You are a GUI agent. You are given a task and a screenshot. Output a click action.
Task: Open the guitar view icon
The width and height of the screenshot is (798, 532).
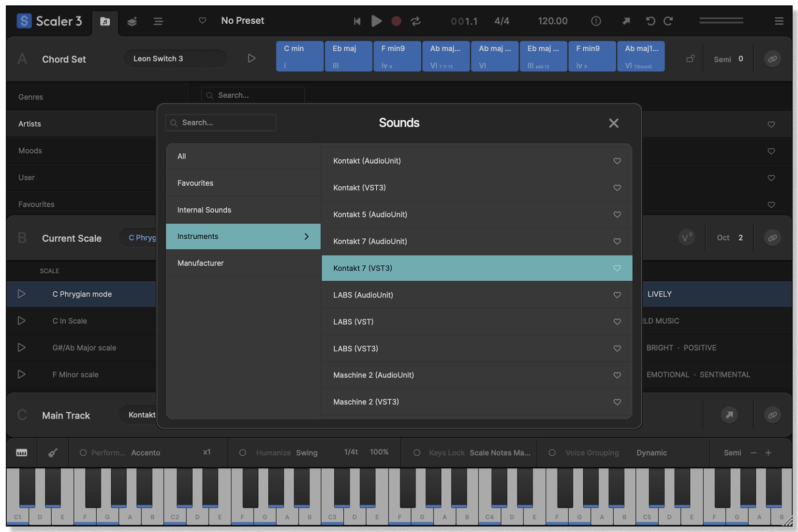coord(53,453)
